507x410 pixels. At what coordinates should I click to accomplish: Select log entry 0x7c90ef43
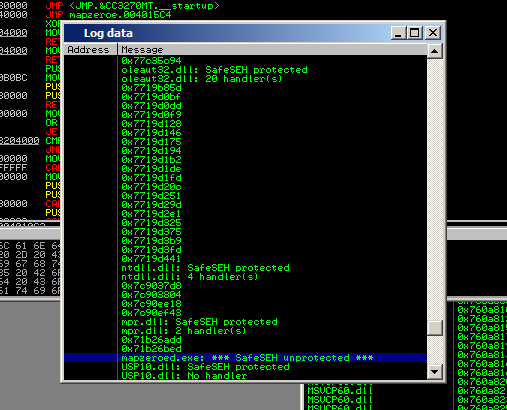click(151, 313)
